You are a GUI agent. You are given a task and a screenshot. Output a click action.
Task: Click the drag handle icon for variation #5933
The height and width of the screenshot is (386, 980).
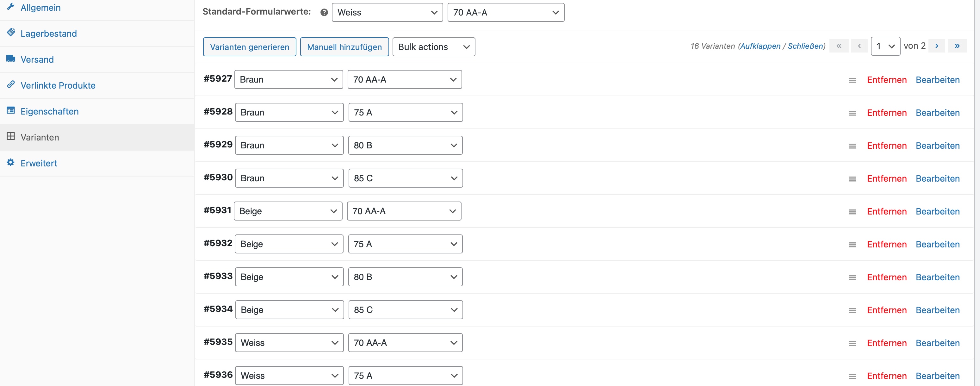coord(853,277)
